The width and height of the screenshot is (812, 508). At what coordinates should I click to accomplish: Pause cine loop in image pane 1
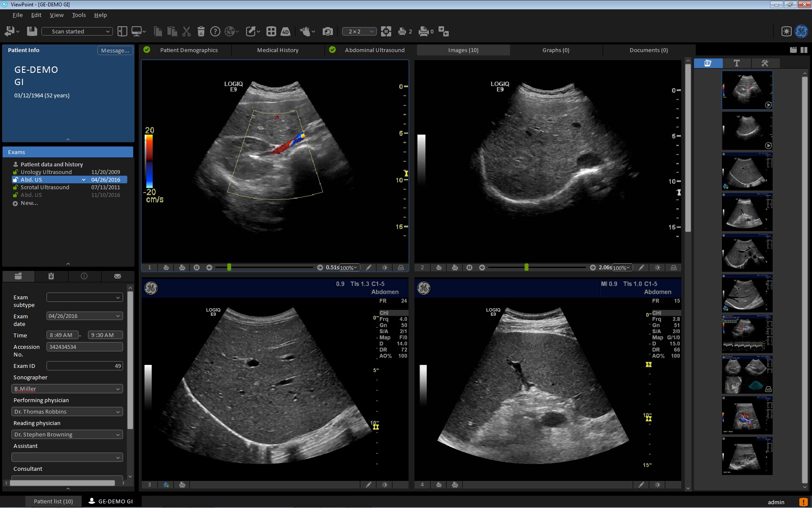click(197, 268)
